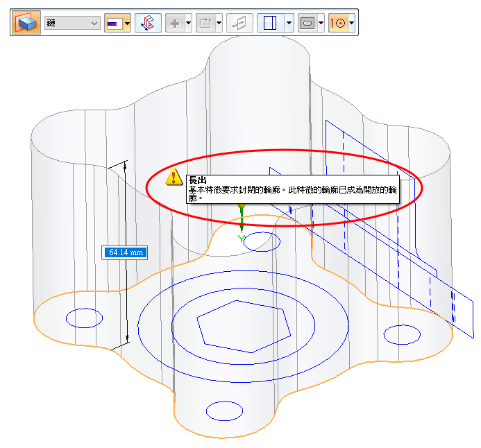This screenshot has width=481, height=448.
Task: Expand the extent type arrow menu
Action: click(x=127, y=23)
